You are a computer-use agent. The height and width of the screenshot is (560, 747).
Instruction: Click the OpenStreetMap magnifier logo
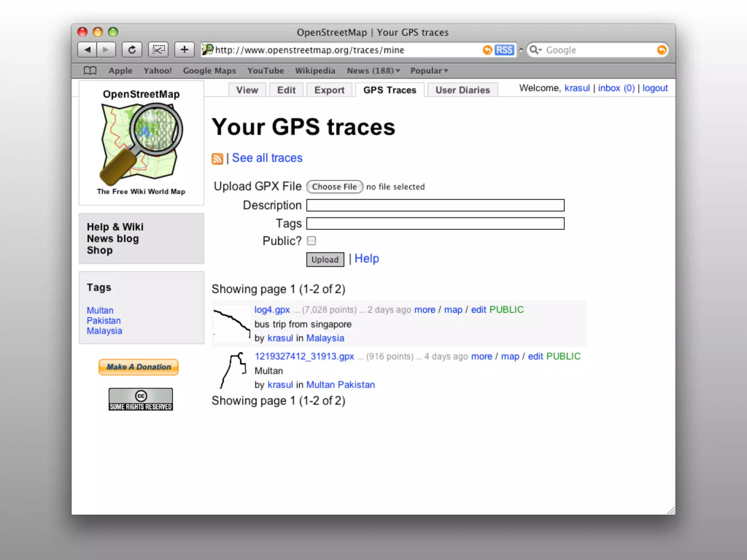142,143
